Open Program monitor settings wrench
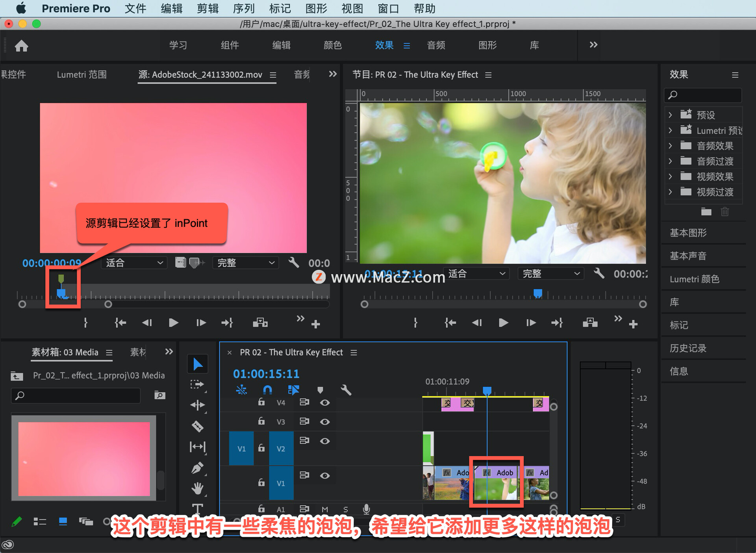The image size is (756, 553). tap(599, 273)
